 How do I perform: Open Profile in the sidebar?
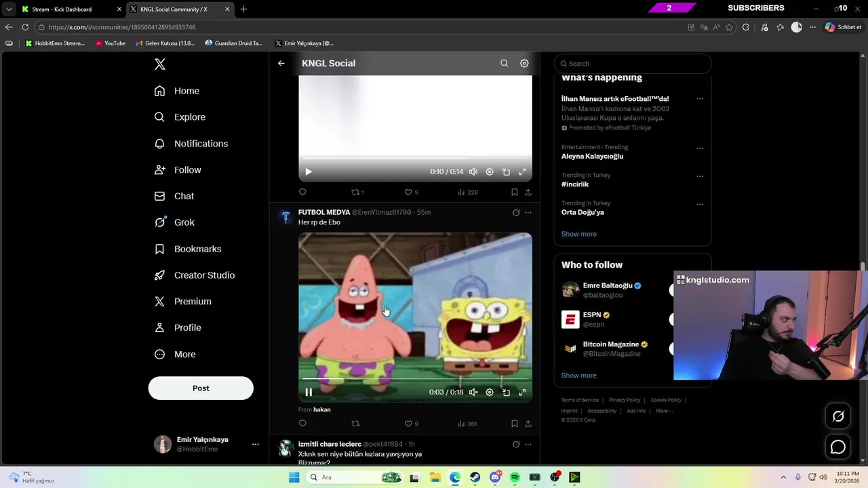178,327
